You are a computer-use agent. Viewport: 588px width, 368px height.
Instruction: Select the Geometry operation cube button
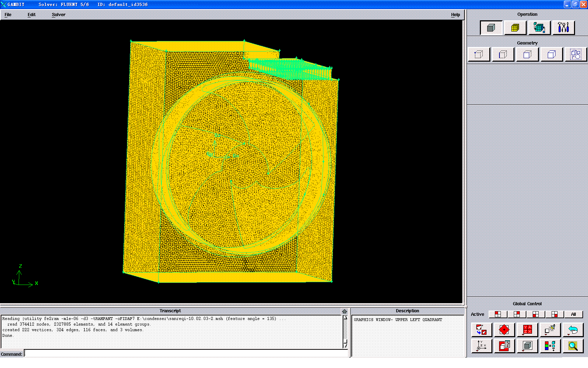[491, 28]
